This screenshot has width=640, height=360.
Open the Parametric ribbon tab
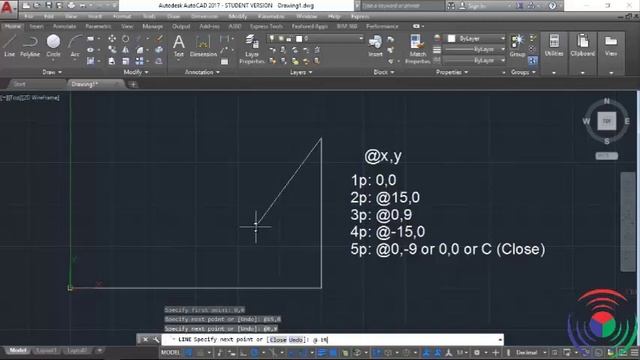coord(98,26)
